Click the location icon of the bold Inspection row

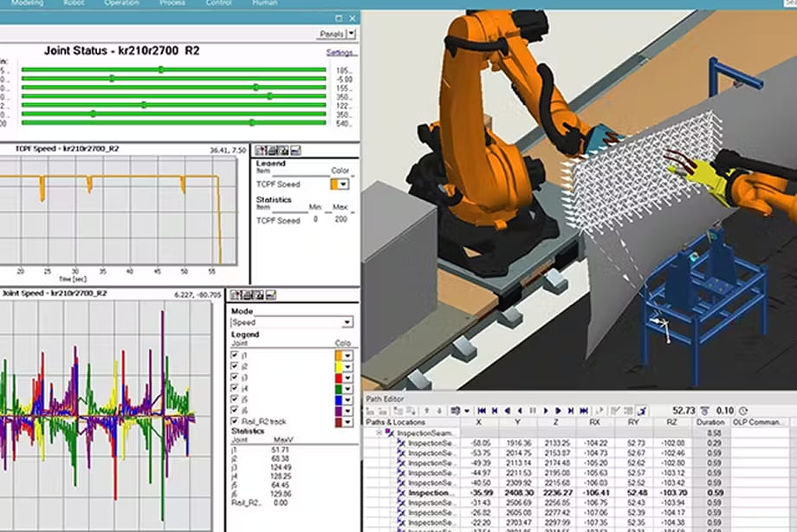coord(401,493)
